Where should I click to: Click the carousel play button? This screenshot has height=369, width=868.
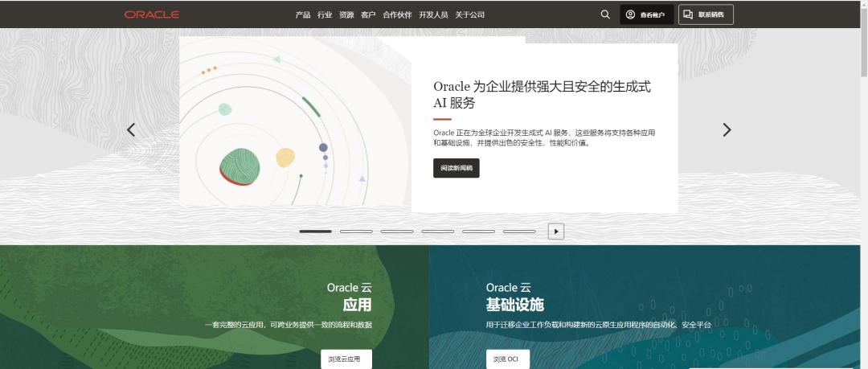point(556,232)
